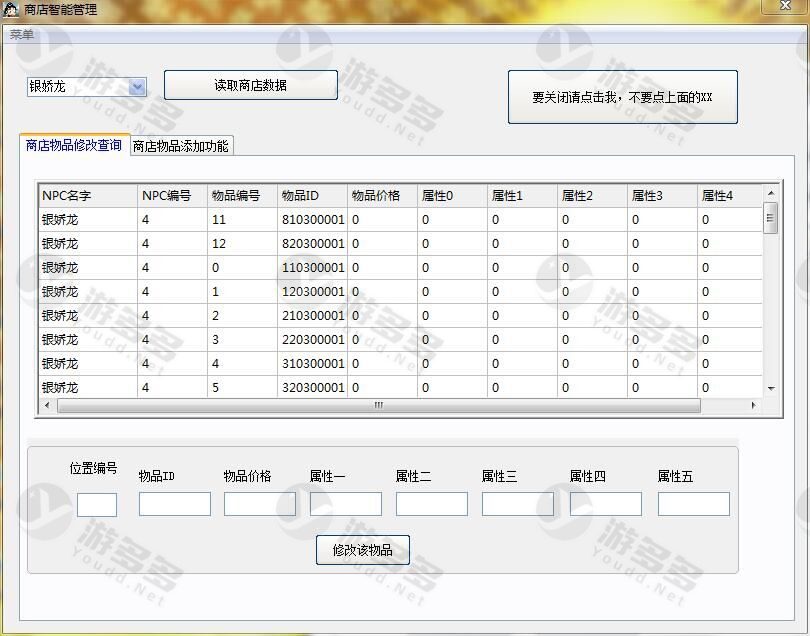Image resolution: width=810 pixels, height=636 pixels.
Task: Click the 物品ID column header
Action: click(x=311, y=196)
